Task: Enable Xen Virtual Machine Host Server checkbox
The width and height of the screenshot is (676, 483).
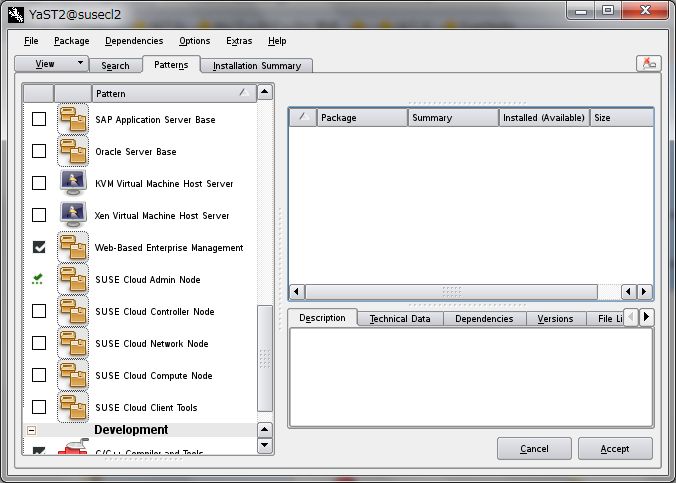Action: click(x=39, y=215)
